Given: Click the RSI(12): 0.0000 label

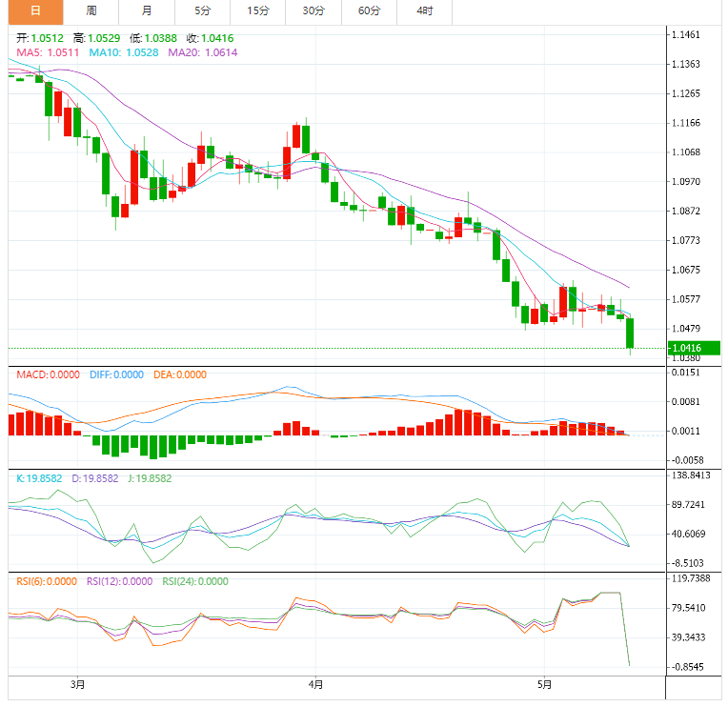Looking at the screenshot, I should coord(119,581).
